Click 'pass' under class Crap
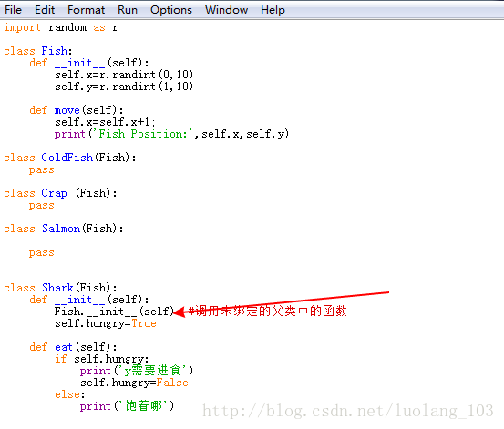504x429 pixels. 41,206
